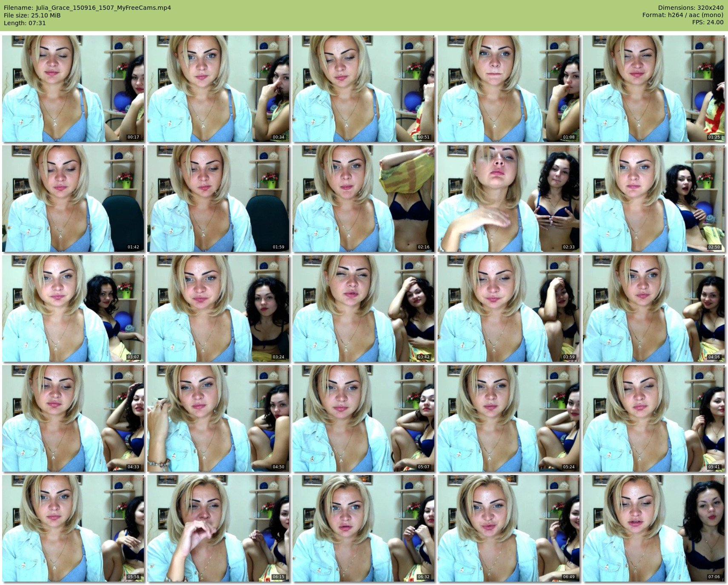Click the thumbnail marked 02:50
Viewport: 728px width, 585px height.
[654, 199]
